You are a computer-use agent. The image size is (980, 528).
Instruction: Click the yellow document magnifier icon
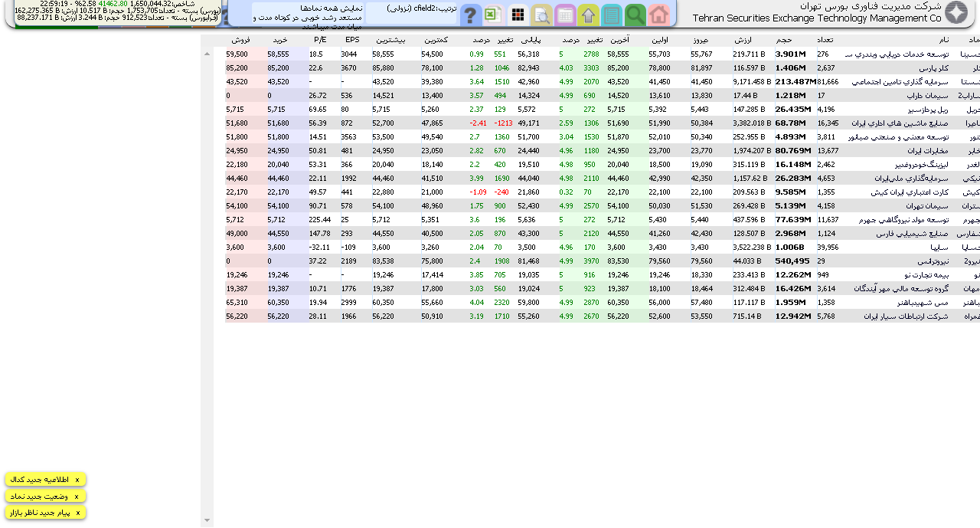click(542, 15)
